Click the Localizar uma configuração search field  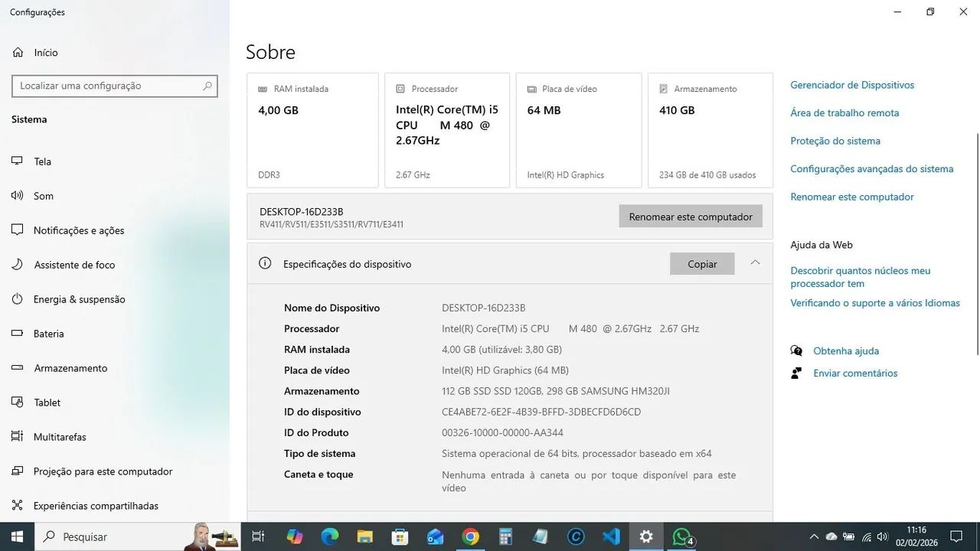pos(115,86)
